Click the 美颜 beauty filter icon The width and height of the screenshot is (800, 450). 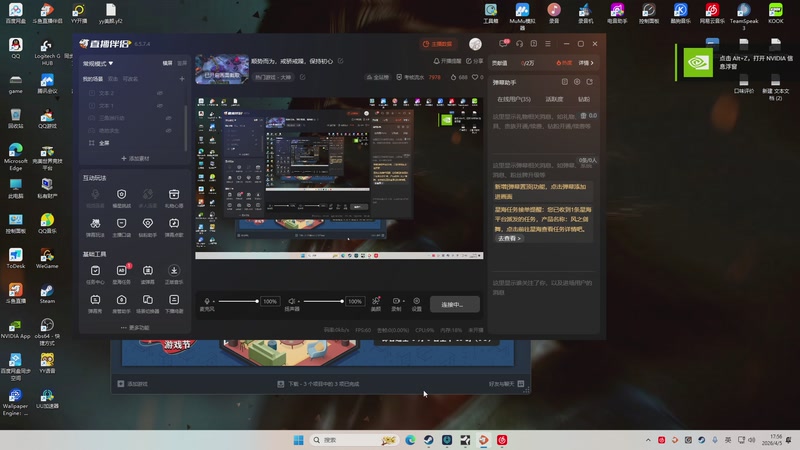click(x=376, y=302)
